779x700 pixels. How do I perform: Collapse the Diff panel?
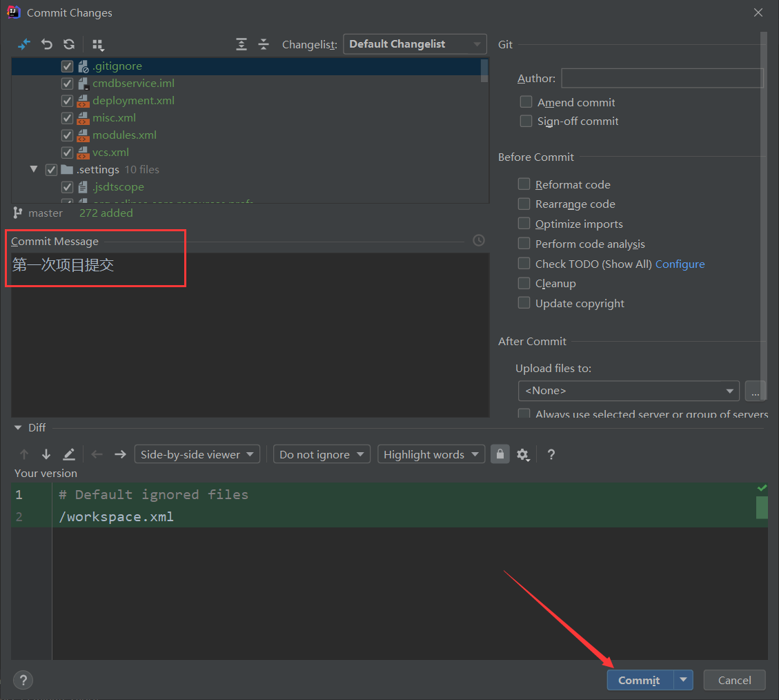click(17, 427)
